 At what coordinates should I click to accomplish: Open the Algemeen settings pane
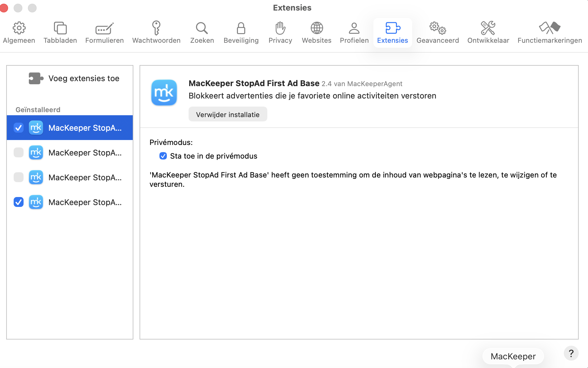[x=19, y=32]
